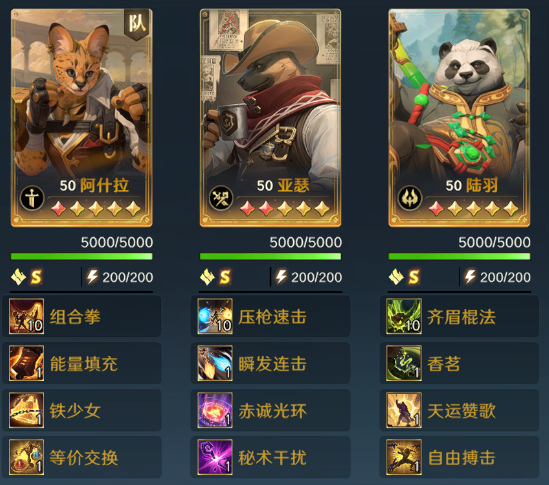Select the 陆羽 panda hero card
The height and width of the screenshot is (485, 549).
click(459, 118)
